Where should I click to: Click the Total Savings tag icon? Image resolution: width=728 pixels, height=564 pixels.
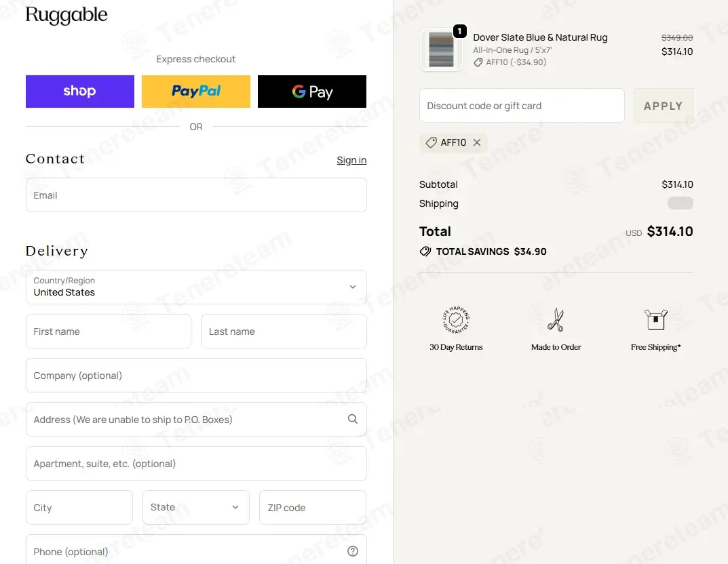pyautogui.click(x=425, y=251)
